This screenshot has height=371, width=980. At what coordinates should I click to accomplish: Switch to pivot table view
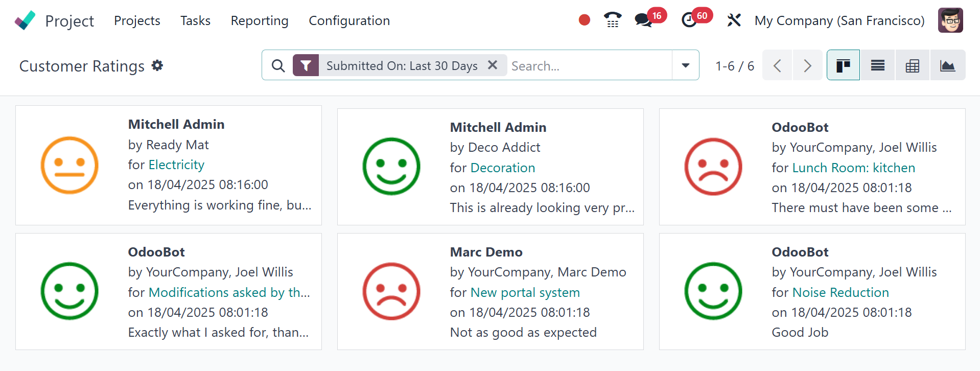[913, 65]
